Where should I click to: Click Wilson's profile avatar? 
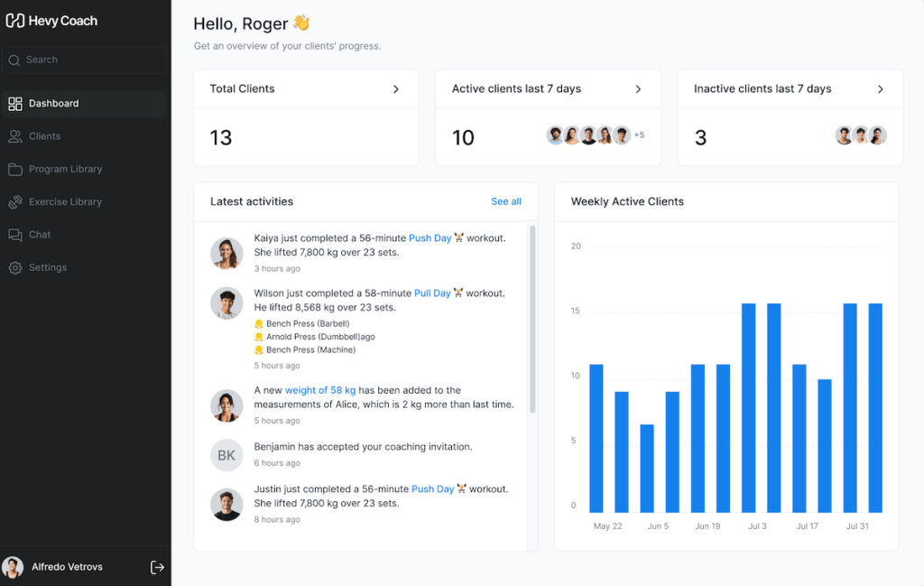click(226, 303)
